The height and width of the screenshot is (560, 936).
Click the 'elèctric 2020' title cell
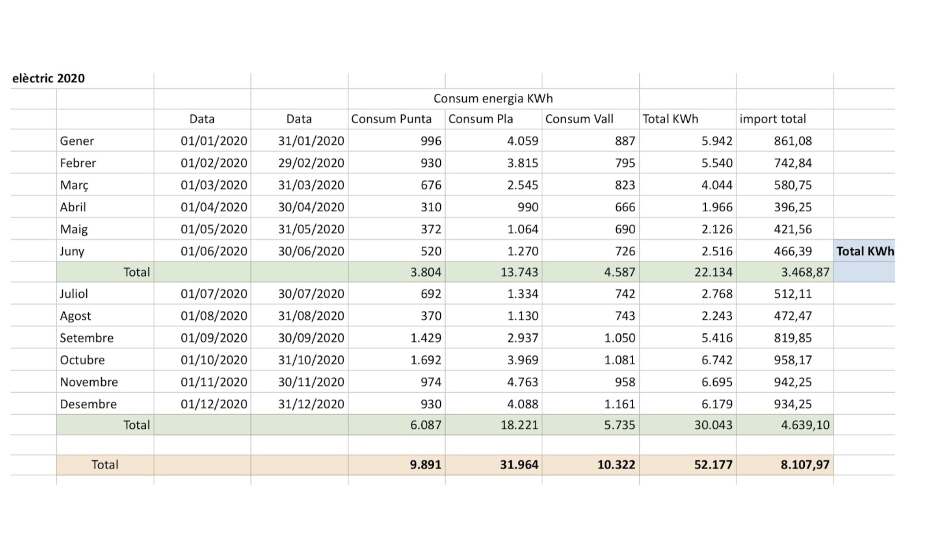pyautogui.click(x=48, y=79)
